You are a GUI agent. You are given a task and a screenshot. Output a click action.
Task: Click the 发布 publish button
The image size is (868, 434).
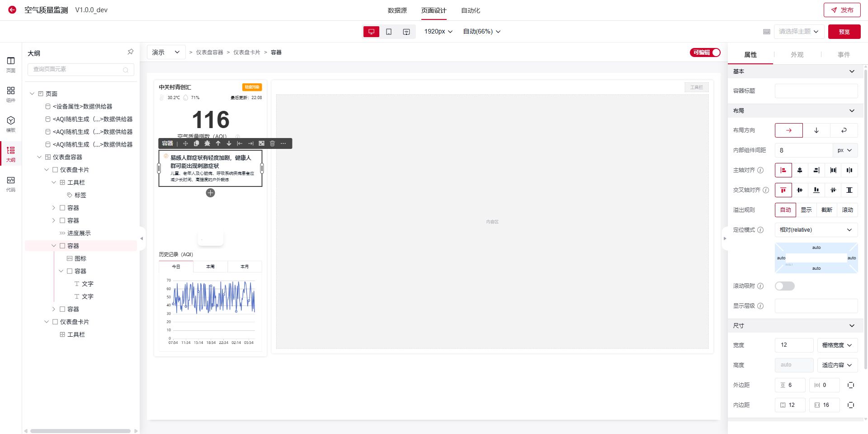[842, 10]
